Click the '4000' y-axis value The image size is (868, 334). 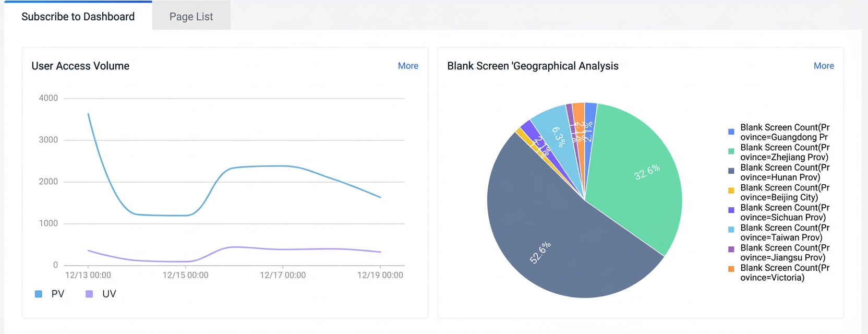49,98
